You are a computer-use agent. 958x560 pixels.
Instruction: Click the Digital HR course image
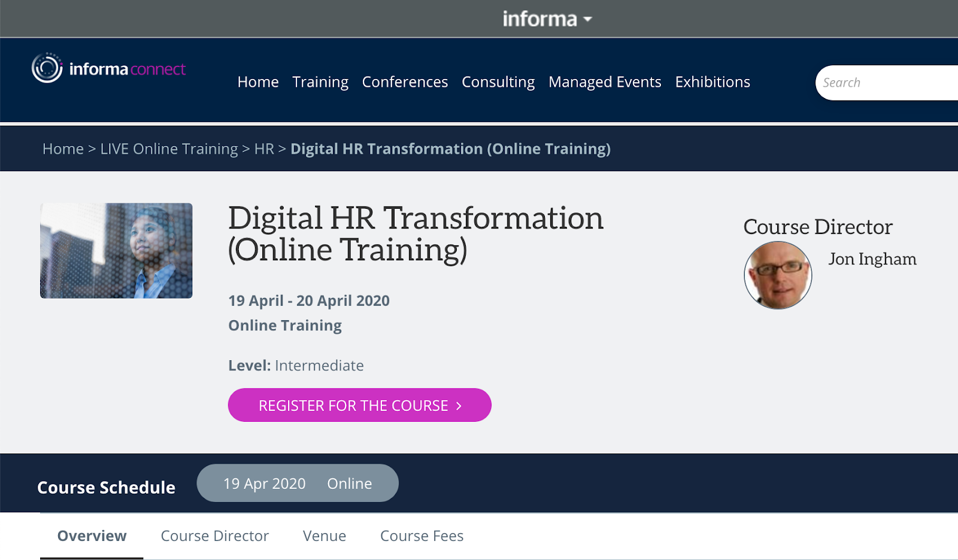click(x=116, y=250)
